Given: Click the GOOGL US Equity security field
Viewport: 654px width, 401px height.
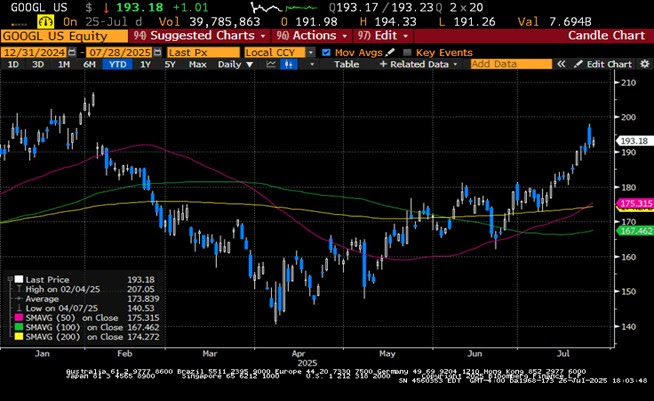Looking at the screenshot, I should point(64,36).
